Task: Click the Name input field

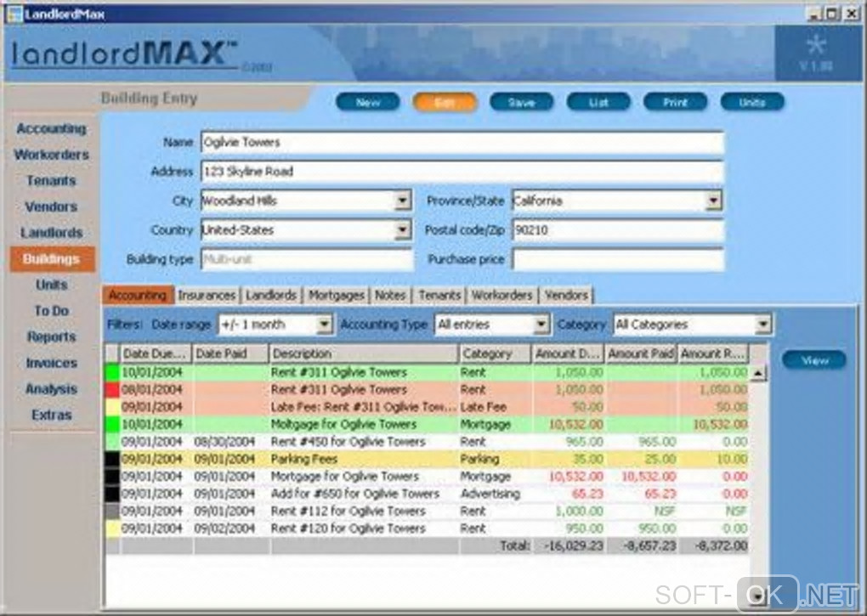Action: pyautogui.click(x=462, y=143)
